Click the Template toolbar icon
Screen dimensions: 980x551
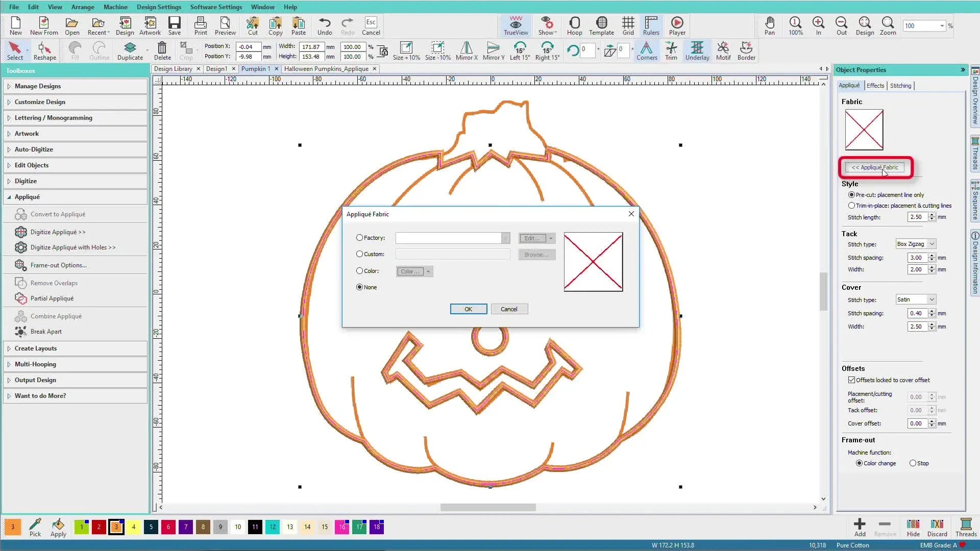pyautogui.click(x=602, y=26)
